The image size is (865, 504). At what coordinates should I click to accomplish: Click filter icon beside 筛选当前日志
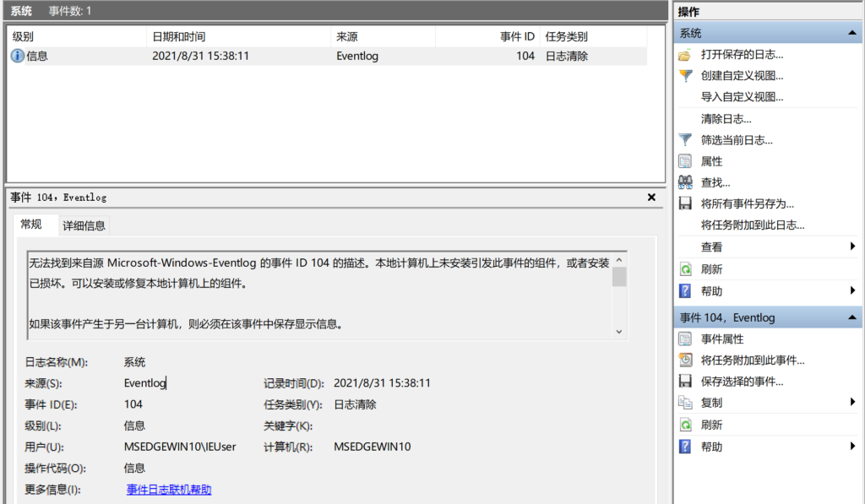pos(684,140)
